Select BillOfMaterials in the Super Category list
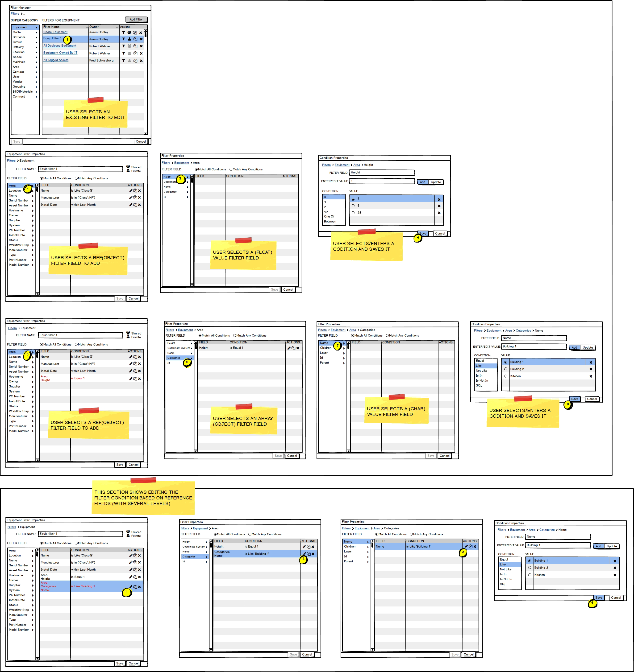 click(x=25, y=92)
